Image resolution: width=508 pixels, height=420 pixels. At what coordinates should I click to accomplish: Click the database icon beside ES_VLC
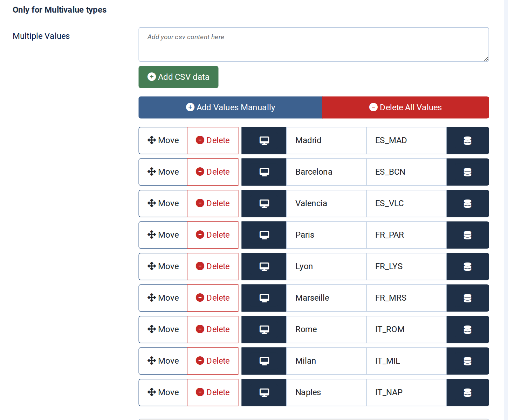[467, 203]
